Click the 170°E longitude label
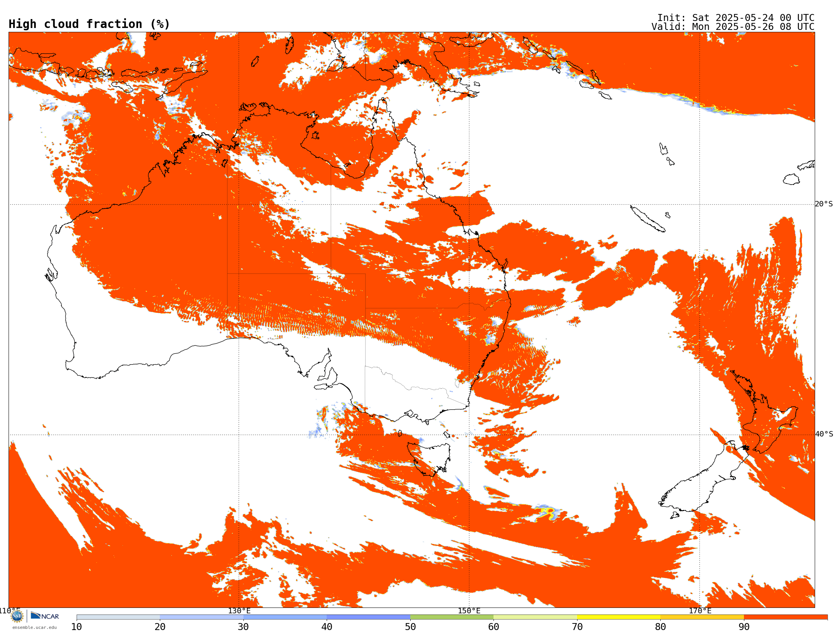Image resolution: width=840 pixels, height=632 pixels. 700,611
